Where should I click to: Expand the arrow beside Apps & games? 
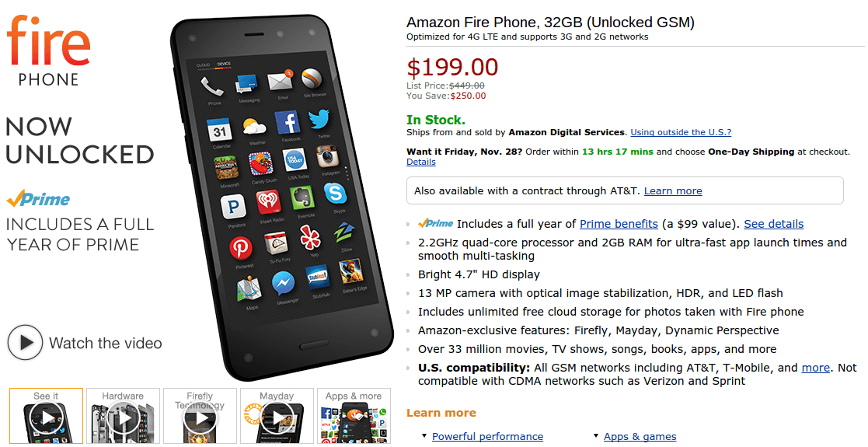(x=596, y=436)
